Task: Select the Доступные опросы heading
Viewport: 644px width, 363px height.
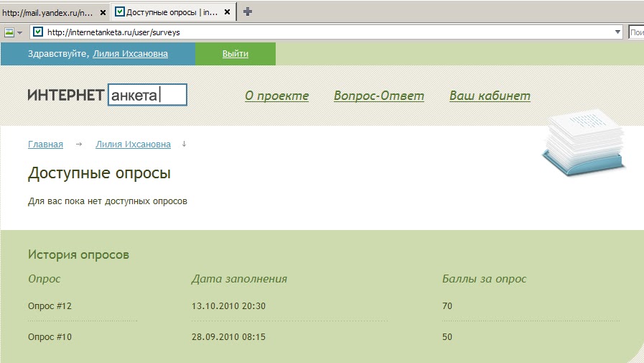Action: pos(99,173)
